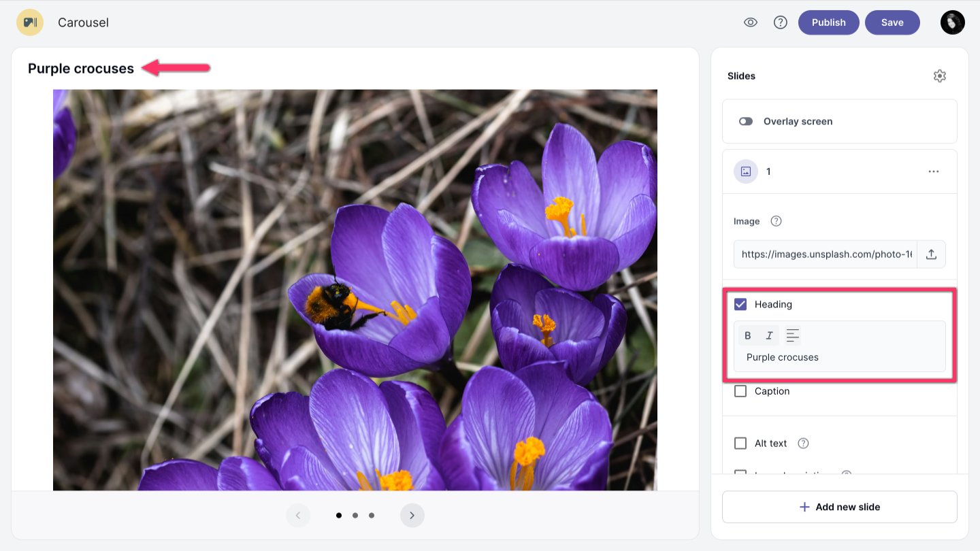The height and width of the screenshot is (551, 980).
Task: Go to next slide with right arrow
Action: coord(412,516)
